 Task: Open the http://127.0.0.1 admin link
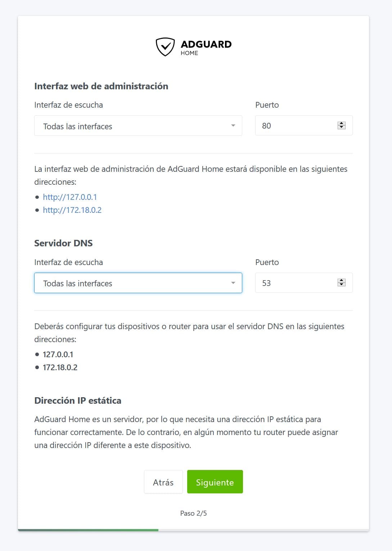(70, 197)
